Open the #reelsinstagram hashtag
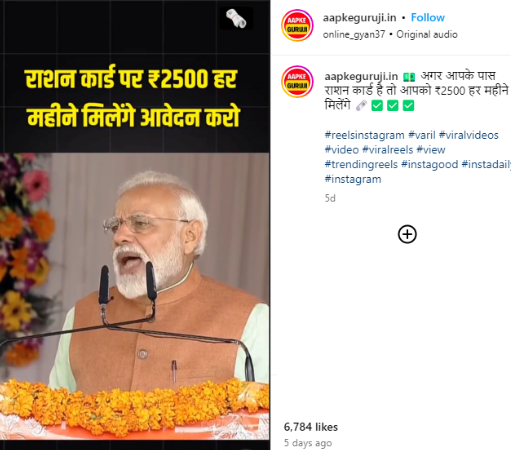 pyautogui.click(x=364, y=135)
